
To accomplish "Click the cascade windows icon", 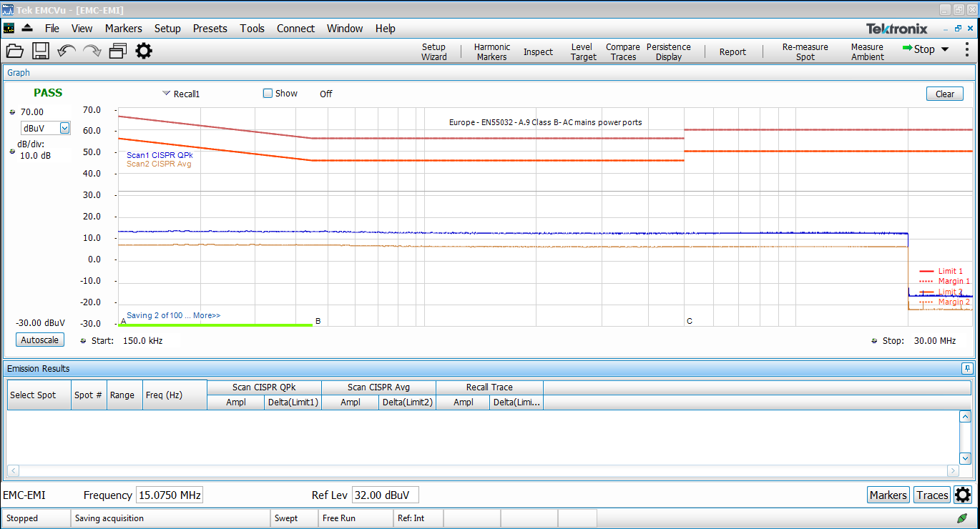I will point(118,51).
